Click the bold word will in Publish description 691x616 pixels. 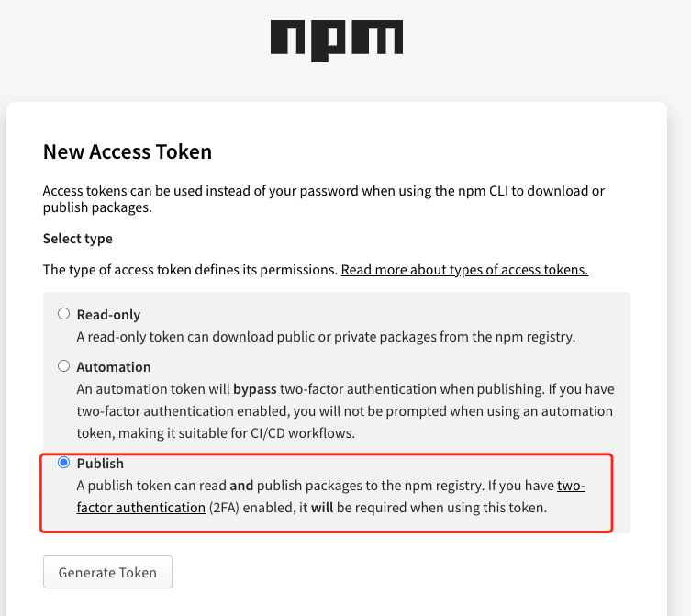(x=322, y=508)
